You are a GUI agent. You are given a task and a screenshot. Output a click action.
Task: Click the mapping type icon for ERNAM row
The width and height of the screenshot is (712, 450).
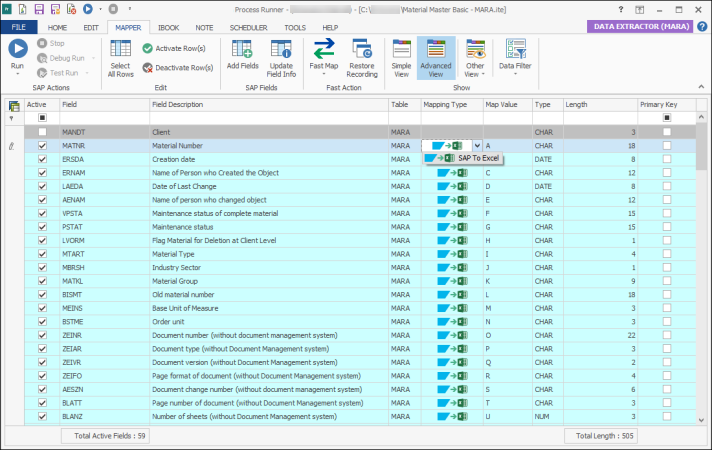click(452, 173)
